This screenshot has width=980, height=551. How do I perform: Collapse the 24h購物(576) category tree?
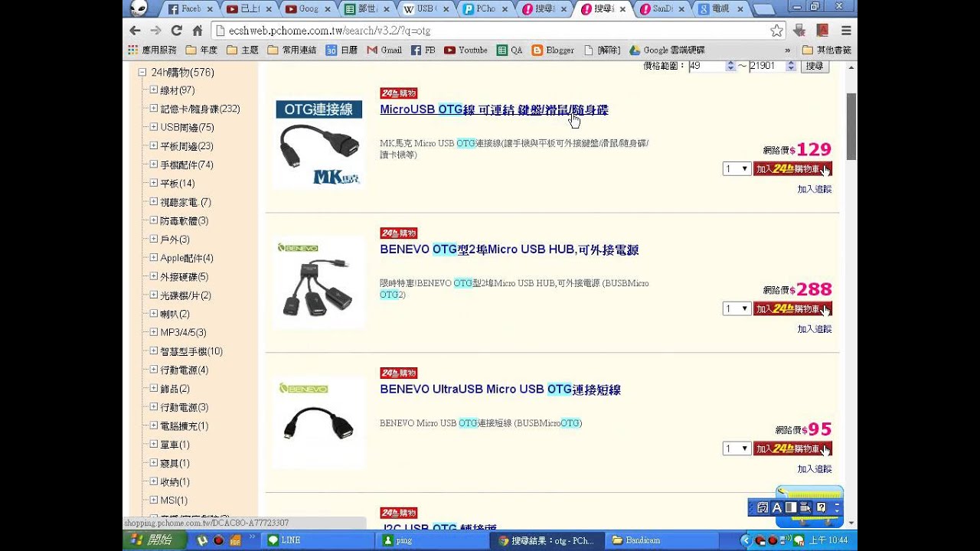point(142,73)
